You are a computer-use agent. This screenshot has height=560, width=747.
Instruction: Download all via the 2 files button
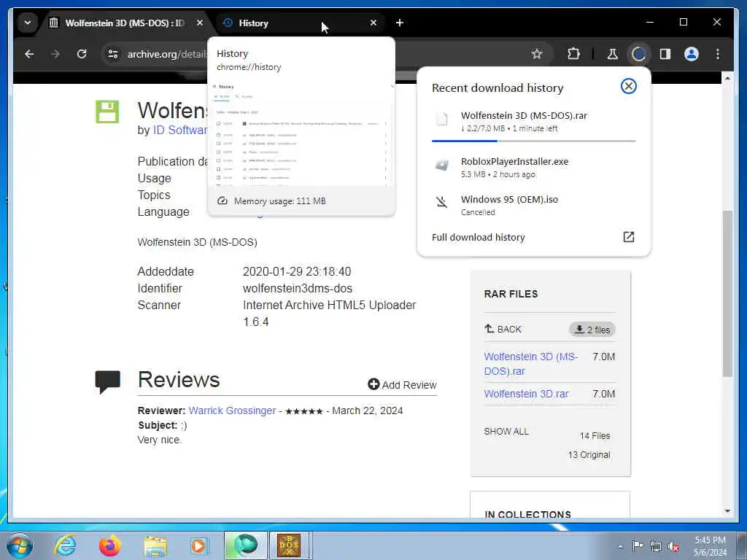tap(592, 330)
